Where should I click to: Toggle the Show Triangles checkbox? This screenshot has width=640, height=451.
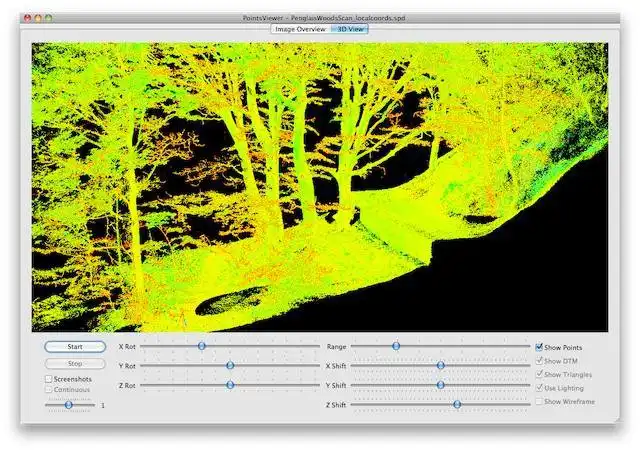(539, 374)
